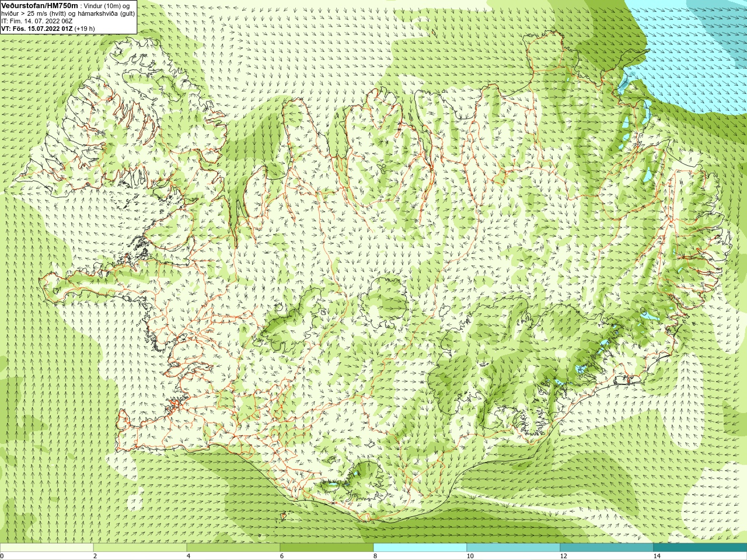The height and width of the screenshot is (560, 747).
Task: Click the '2' label on the color scale
Action: click(x=95, y=556)
